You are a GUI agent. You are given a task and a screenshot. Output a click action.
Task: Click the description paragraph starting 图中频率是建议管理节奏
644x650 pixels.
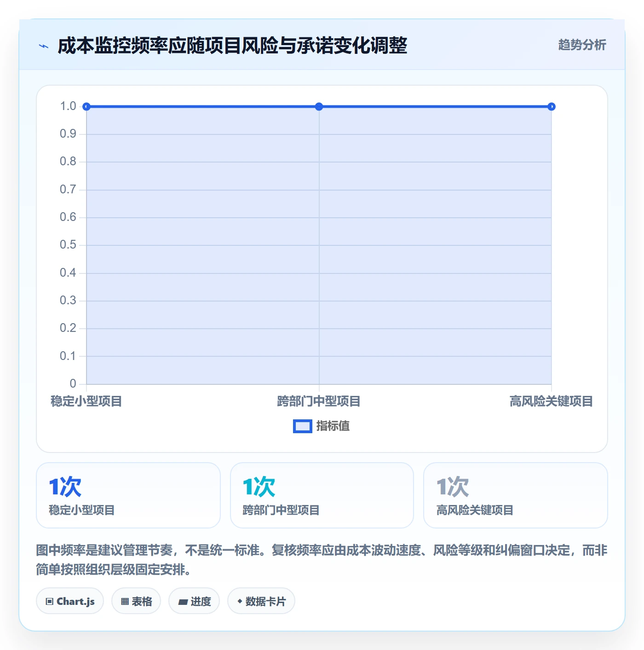(322, 560)
